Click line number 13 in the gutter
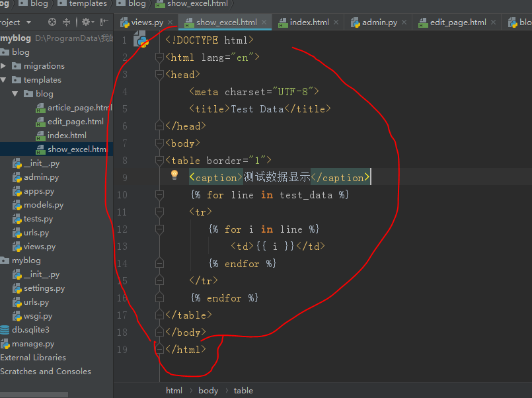Image resolution: width=532 pixels, height=398 pixels. pyautogui.click(x=122, y=247)
